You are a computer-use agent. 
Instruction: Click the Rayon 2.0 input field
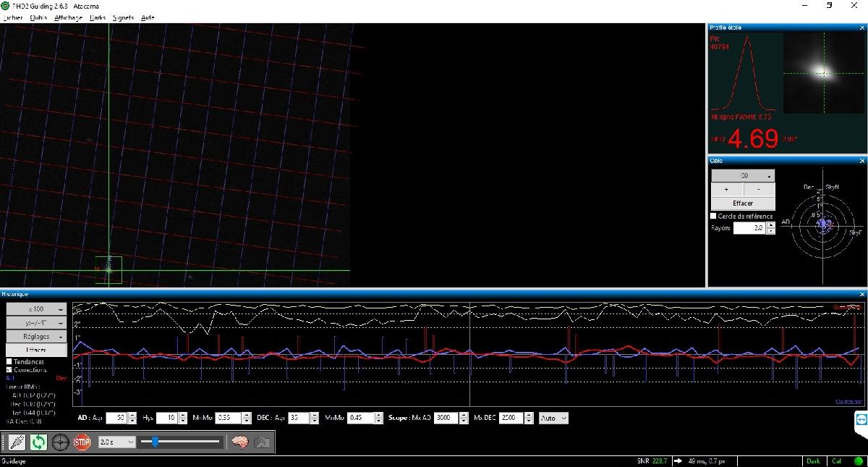pos(749,227)
